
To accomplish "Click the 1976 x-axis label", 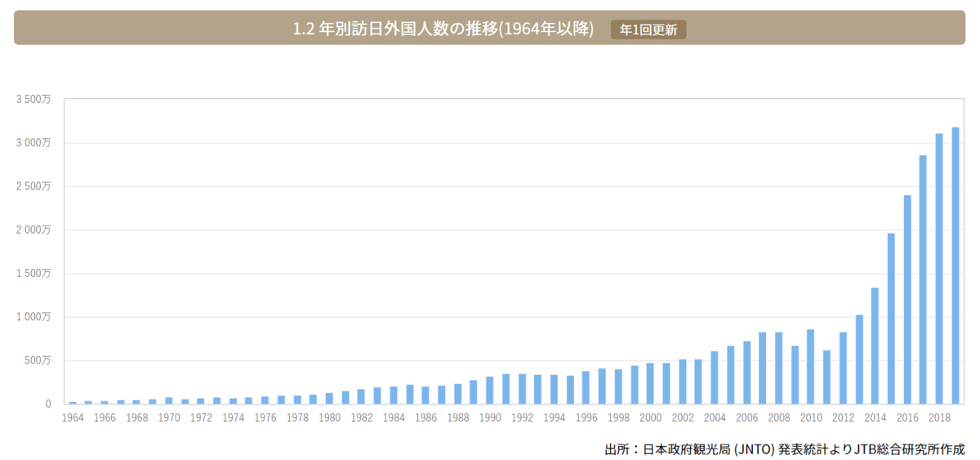I will tap(265, 418).
